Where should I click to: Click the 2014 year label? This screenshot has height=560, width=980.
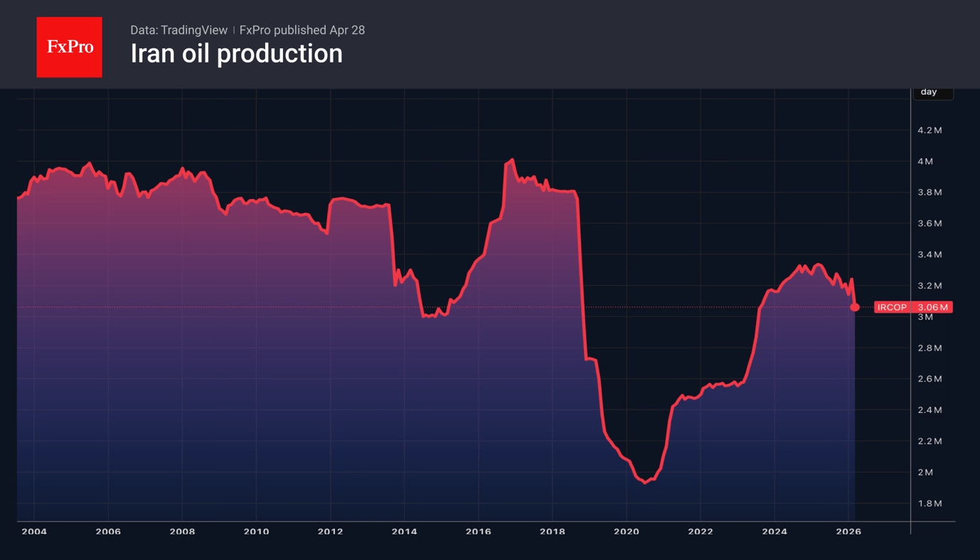click(405, 531)
